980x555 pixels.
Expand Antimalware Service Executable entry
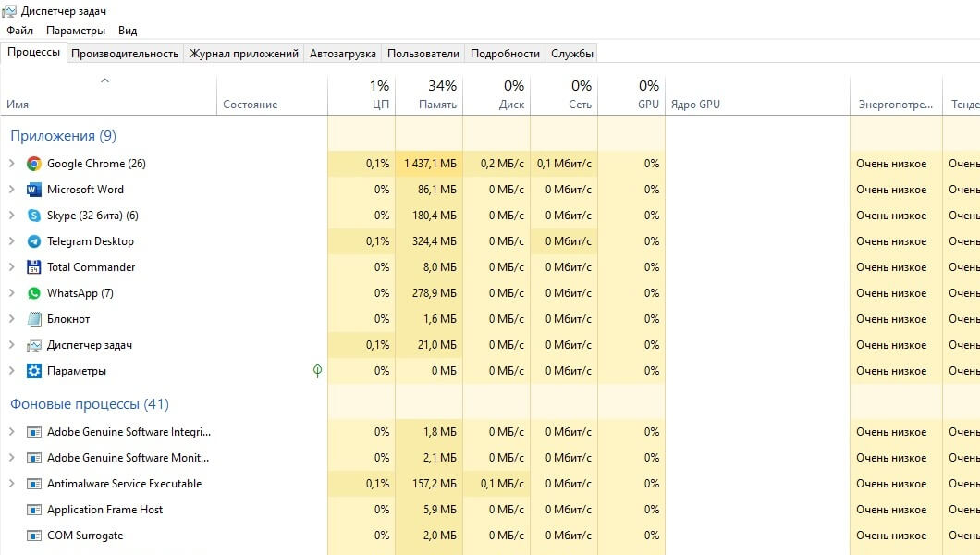point(11,484)
